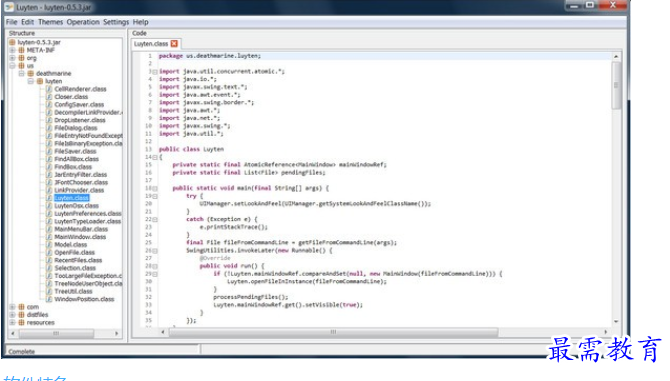Open the Themes menu

point(50,22)
